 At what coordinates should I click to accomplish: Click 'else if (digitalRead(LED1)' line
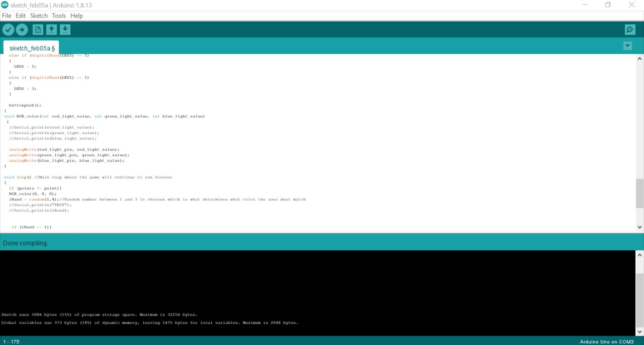coord(49,78)
